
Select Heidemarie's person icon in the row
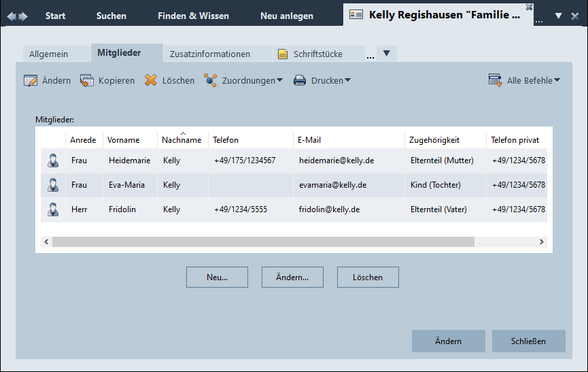[x=53, y=161]
